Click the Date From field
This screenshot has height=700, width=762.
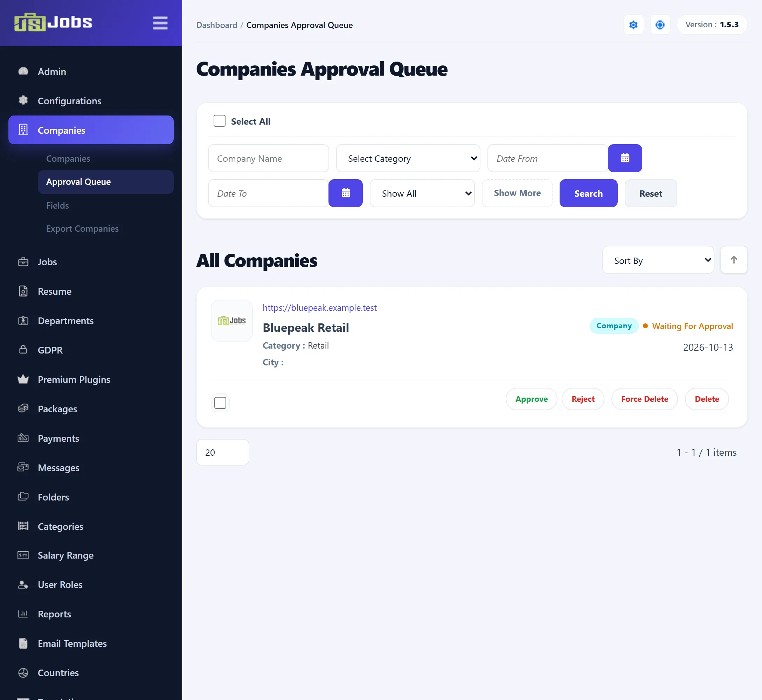click(x=548, y=158)
